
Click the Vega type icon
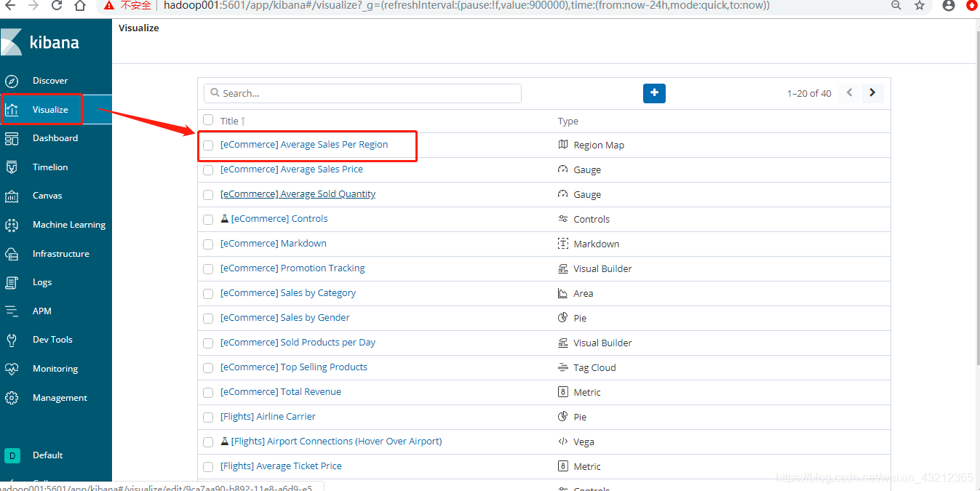coord(562,442)
